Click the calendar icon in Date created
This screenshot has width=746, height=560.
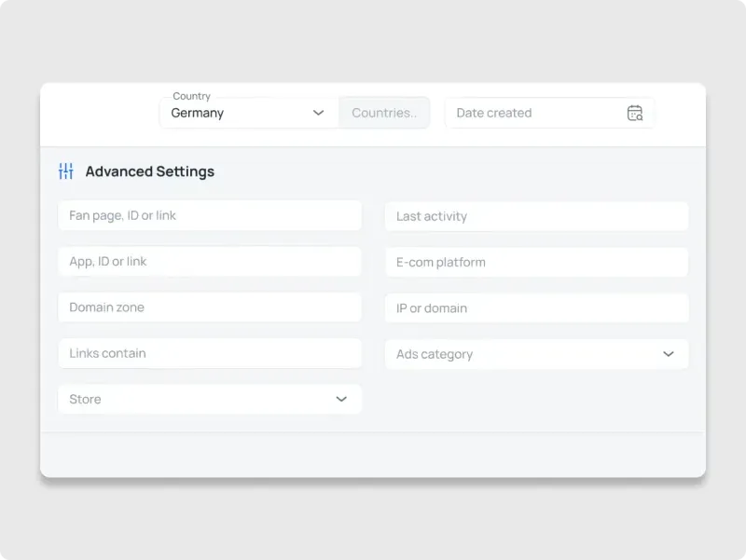[635, 113]
